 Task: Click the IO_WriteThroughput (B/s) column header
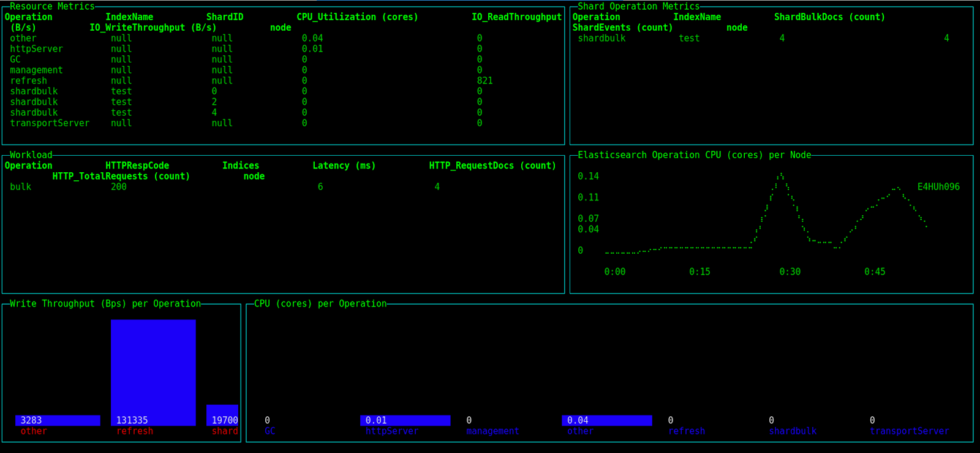point(153,28)
